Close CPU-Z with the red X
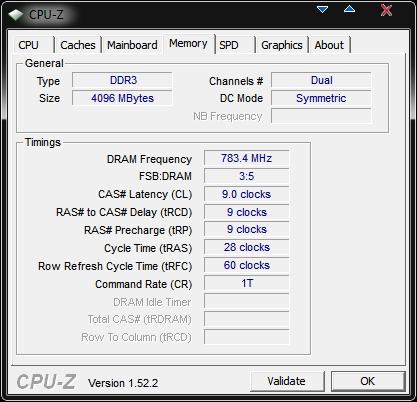The height and width of the screenshot is (402, 417). [386, 10]
